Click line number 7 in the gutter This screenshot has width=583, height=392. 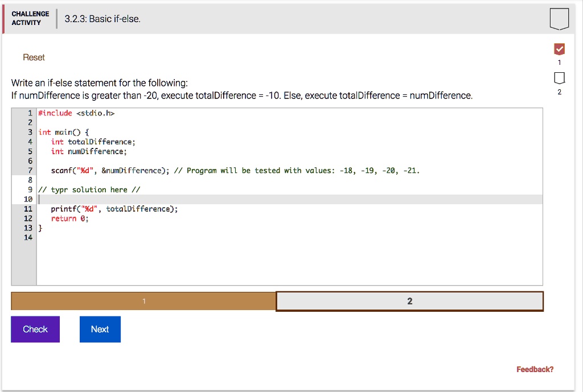(30, 170)
